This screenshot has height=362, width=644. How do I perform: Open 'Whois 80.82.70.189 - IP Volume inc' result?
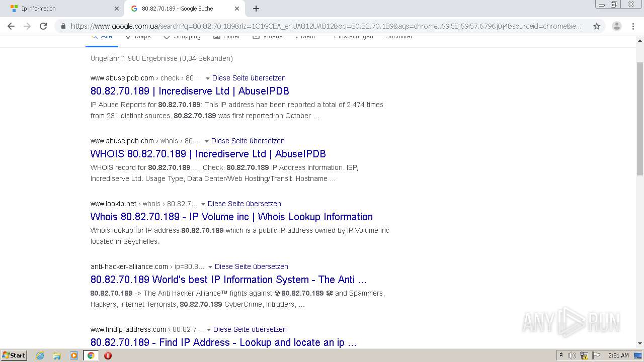[x=231, y=217]
